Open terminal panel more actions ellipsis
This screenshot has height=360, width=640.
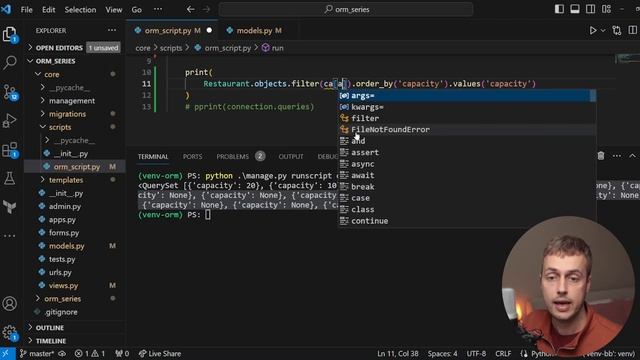click(617, 156)
